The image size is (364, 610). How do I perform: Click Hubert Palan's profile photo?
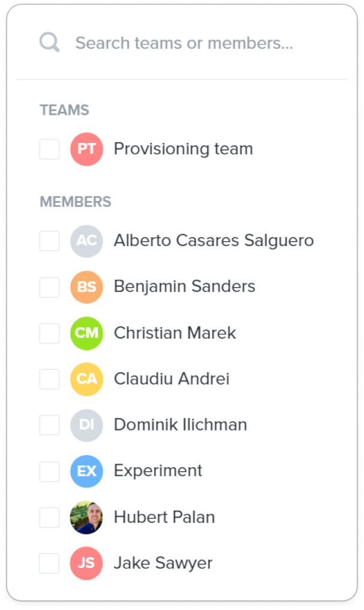coord(86,517)
